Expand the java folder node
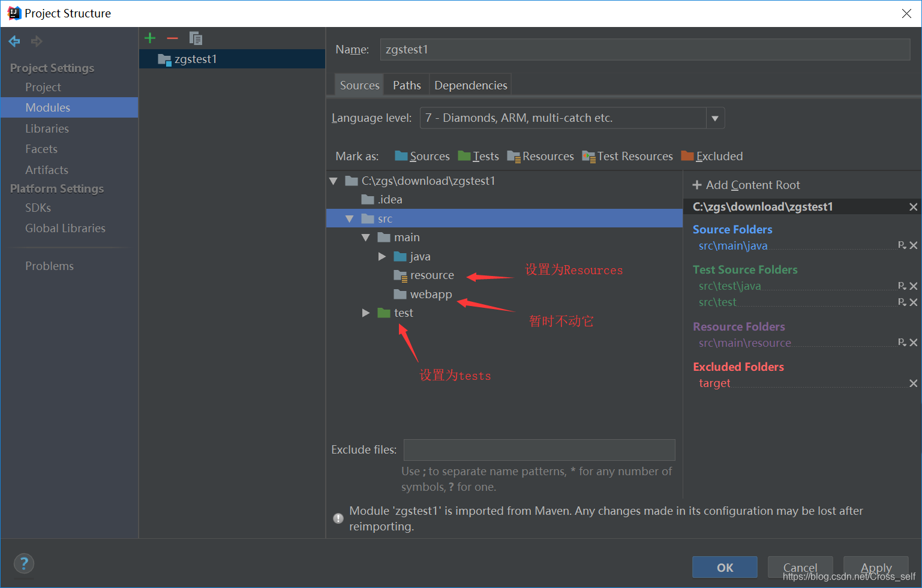Image resolution: width=922 pixels, height=588 pixels. click(x=382, y=256)
